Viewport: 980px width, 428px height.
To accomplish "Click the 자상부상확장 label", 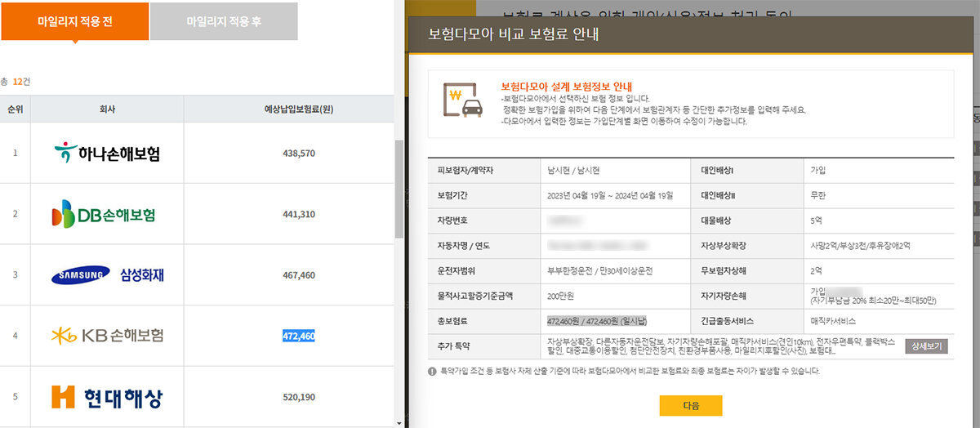I will [x=723, y=245].
